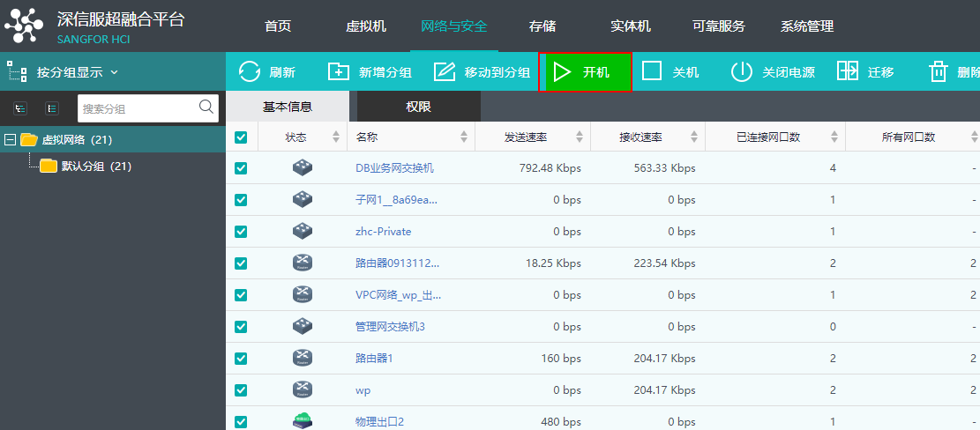Image resolution: width=980 pixels, height=430 pixels.
Task: Open the 虚拟机 menu
Action: pyautogui.click(x=365, y=26)
